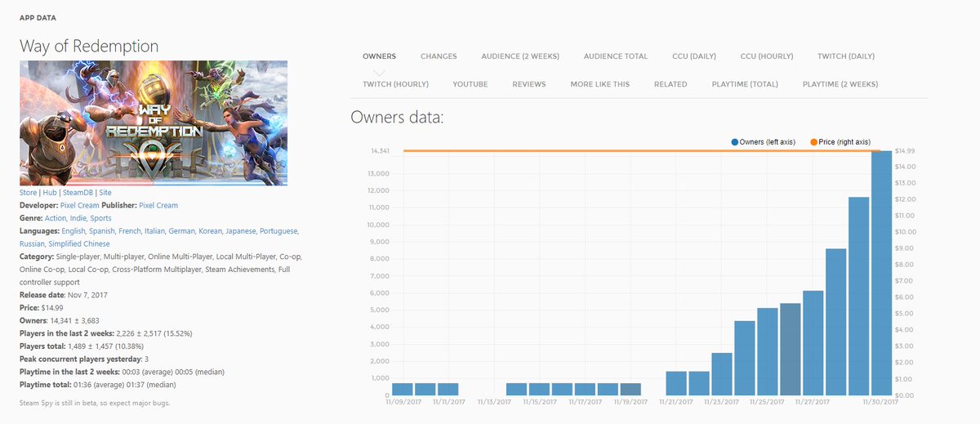Toggle the Owners (left axis) legend entry

coord(764,142)
